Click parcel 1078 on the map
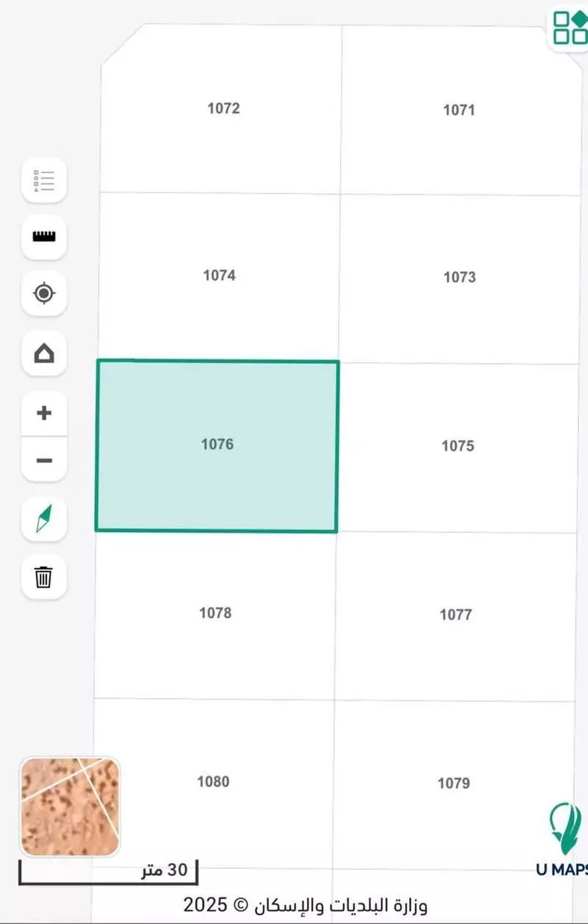Viewport: 588px width, 924px height. coord(215,613)
